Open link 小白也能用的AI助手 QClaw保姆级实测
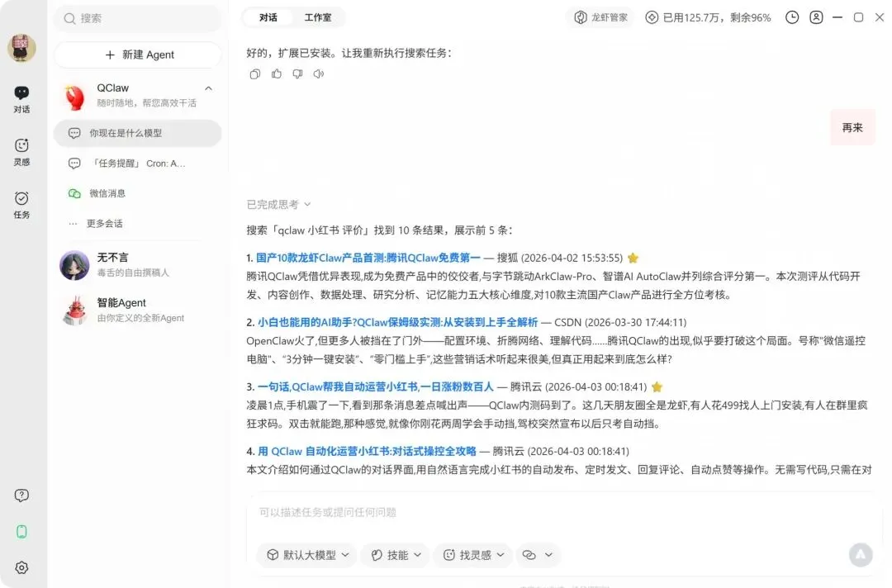The image size is (892, 588). (397, 322)
